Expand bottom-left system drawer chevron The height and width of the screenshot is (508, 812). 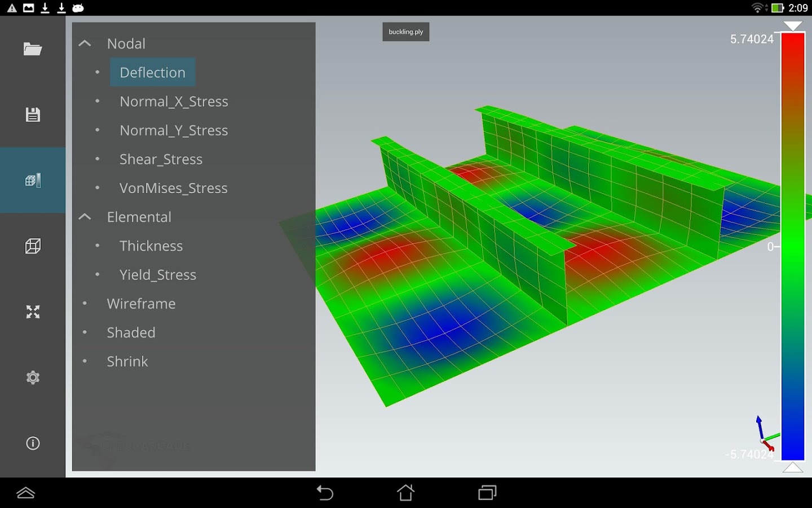pos(26,493)
